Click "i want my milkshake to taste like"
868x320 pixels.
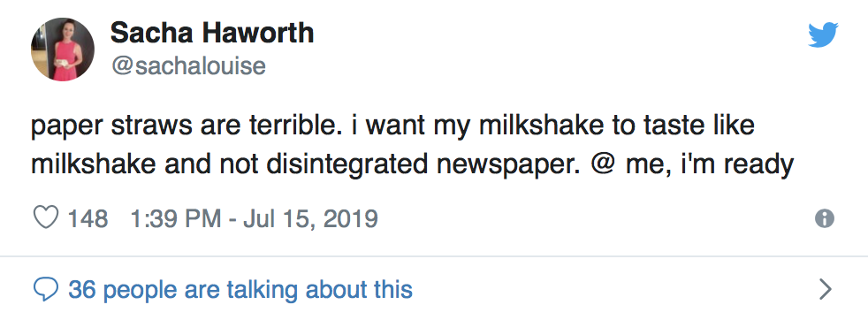click(x=552, y=126)
